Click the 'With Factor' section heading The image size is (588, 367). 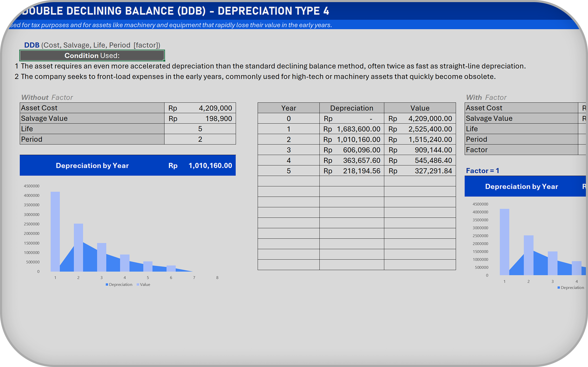pos(486,98)
